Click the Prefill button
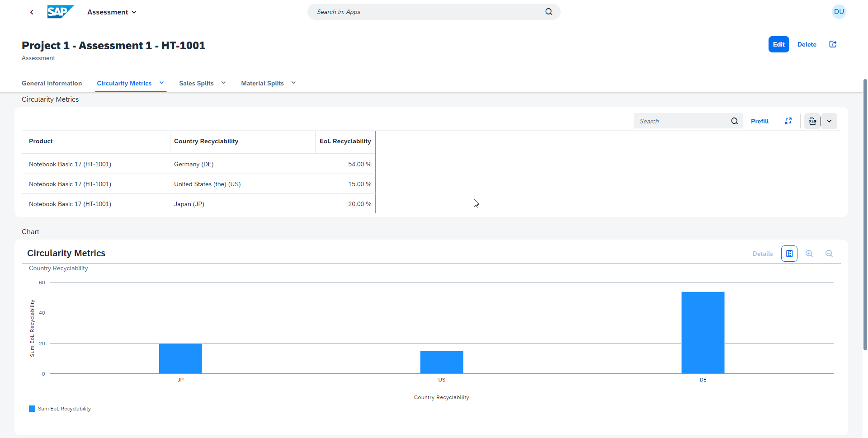868x438 pixels. (x=759, y=121)
